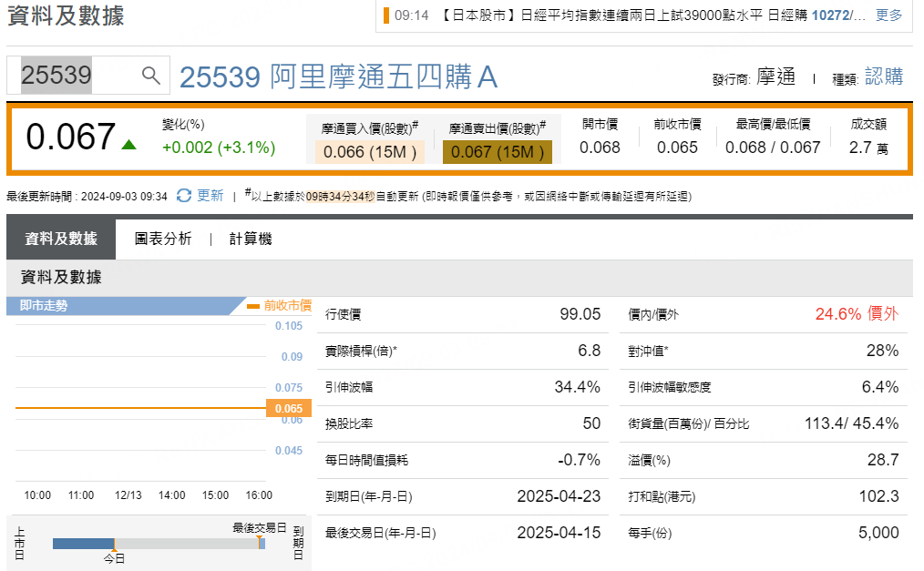Click the 溢價(%) value 28.7
Viewport: 924px width, 571px height.
point(883,460)
